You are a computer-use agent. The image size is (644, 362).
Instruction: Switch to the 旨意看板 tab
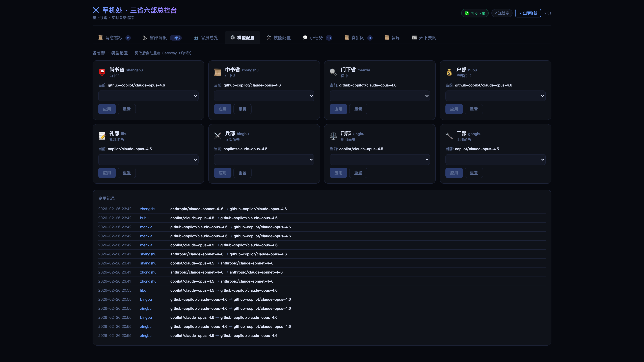tap(114, 38)
